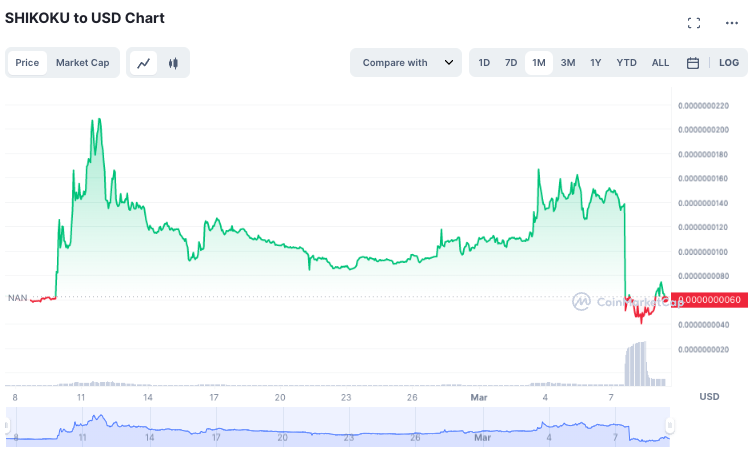Image resolution: width=755 pixels, height=457 pixels.
Task: Open the three-dot more options menu
Action: pyautogui.click(x=731, y=23)
